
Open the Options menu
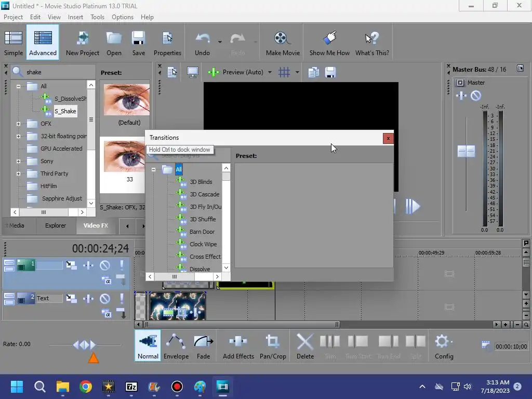coord(123,17)
